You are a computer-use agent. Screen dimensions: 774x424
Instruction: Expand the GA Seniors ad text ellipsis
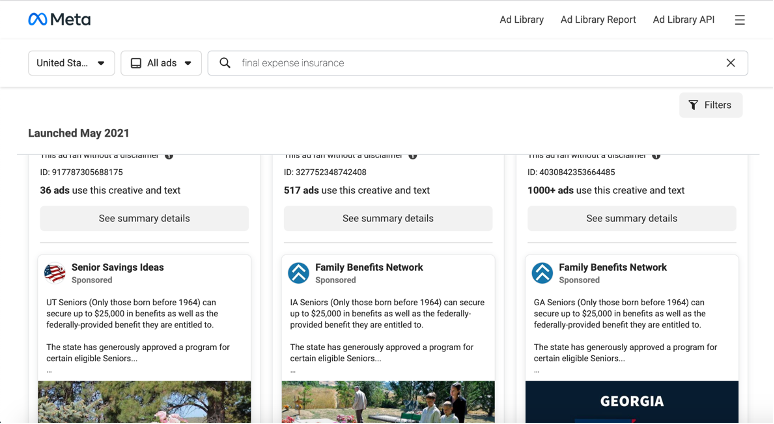point(537,372)
